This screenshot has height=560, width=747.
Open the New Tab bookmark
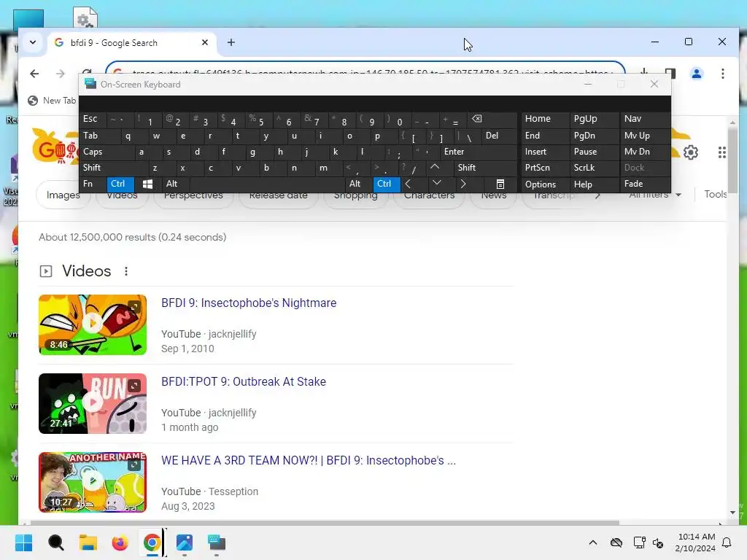(52, 101)
